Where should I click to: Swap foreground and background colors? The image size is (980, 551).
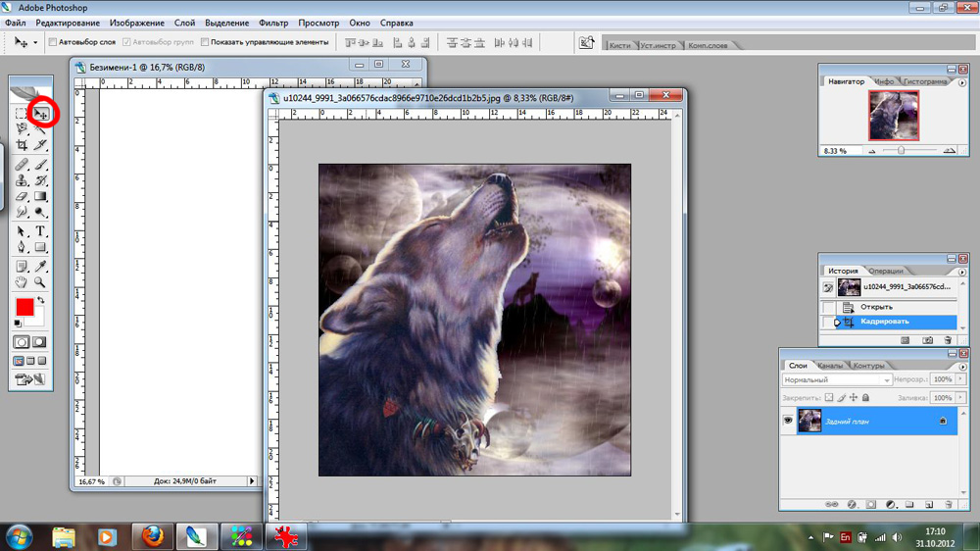tap(41, 300)
